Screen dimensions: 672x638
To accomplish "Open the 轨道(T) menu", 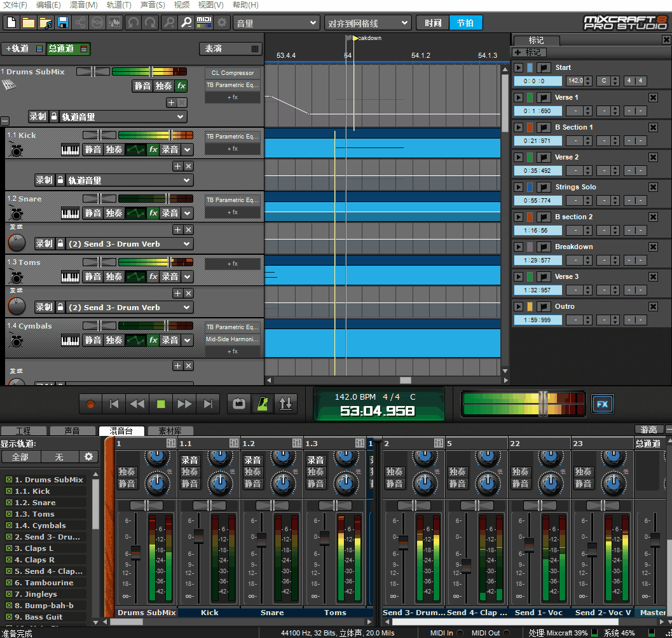I will (x=119, y=5).
